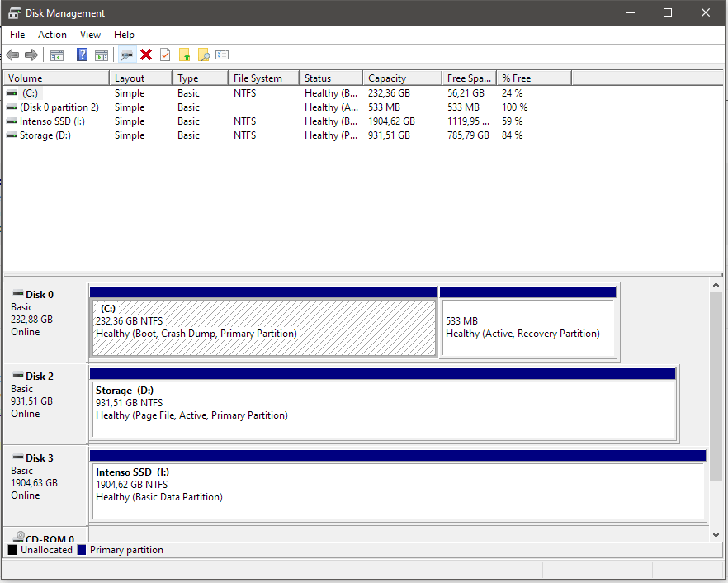
Task: Click the 1904,62 GB capacity cell
Action: coord(391,121)
